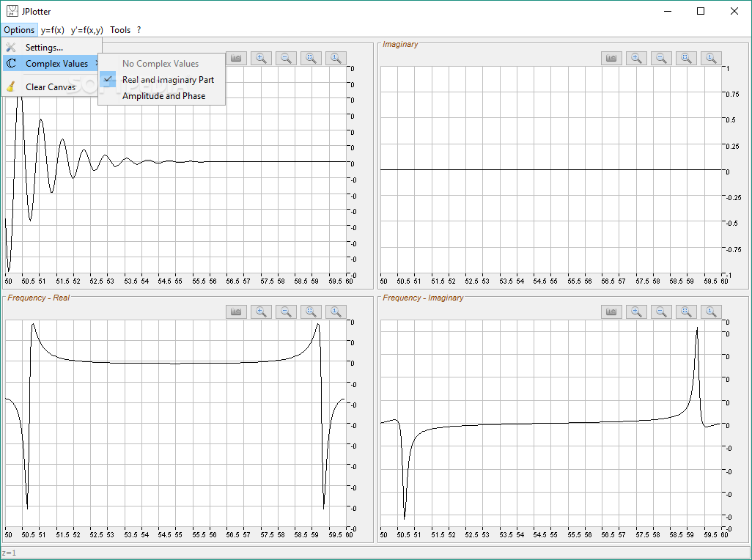Click the 'Imaginary' panel title

(x=400, y=44)
